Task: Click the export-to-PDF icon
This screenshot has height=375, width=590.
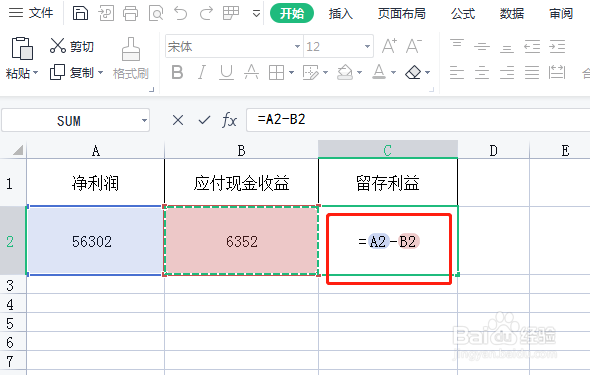Action: tap(106, 14)
